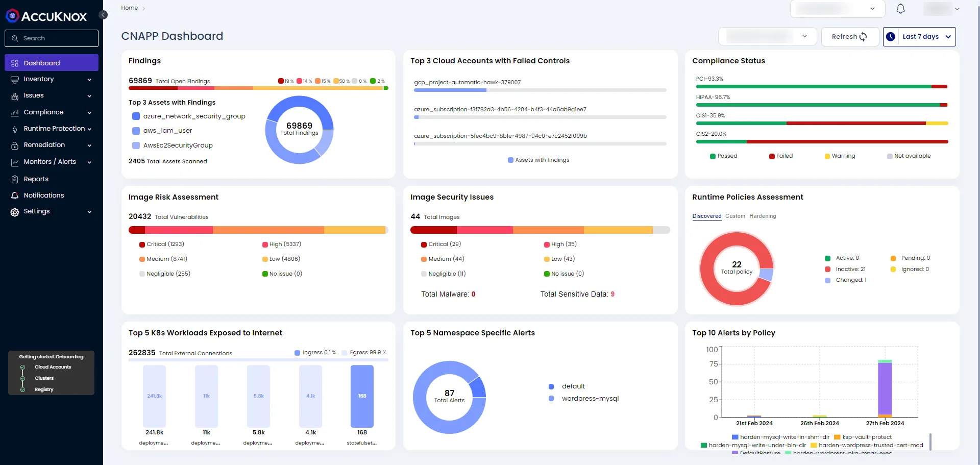Open the user profile dropdown

click(941, 9)
